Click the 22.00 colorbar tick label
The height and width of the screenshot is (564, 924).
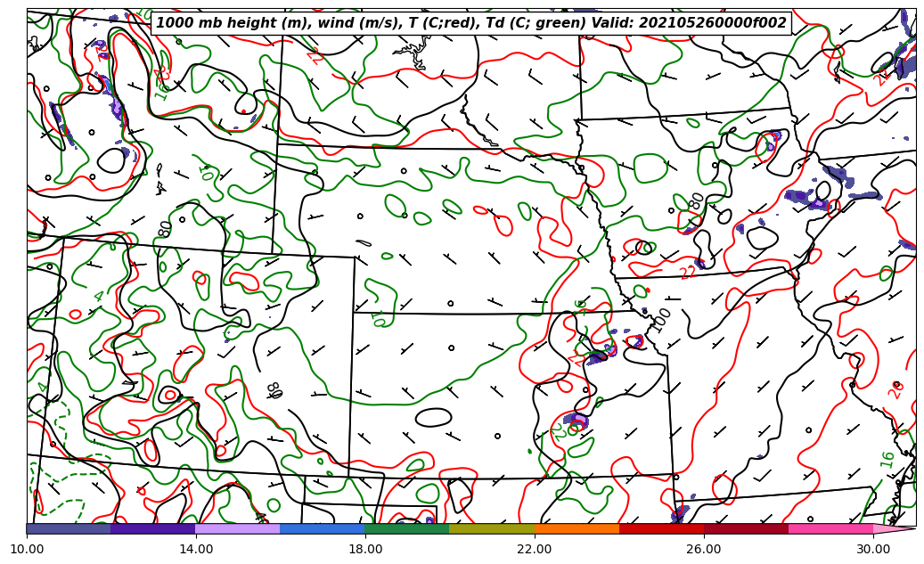pos(535,550)
